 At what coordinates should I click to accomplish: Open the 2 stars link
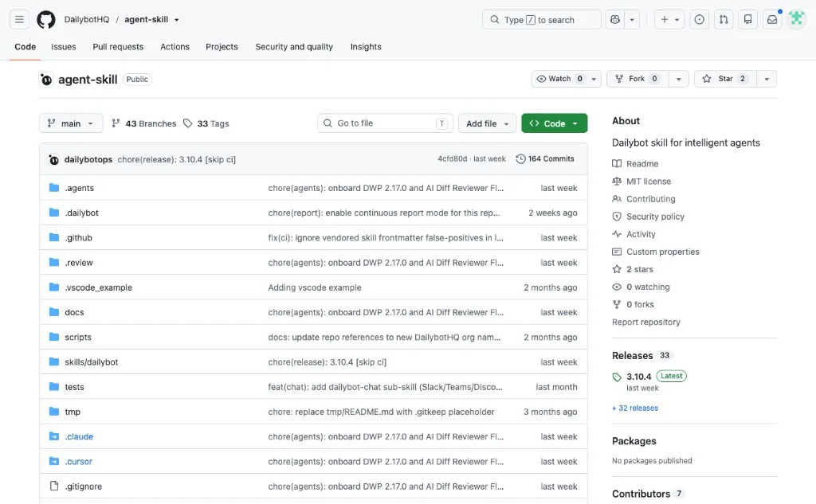click(640, 269)
